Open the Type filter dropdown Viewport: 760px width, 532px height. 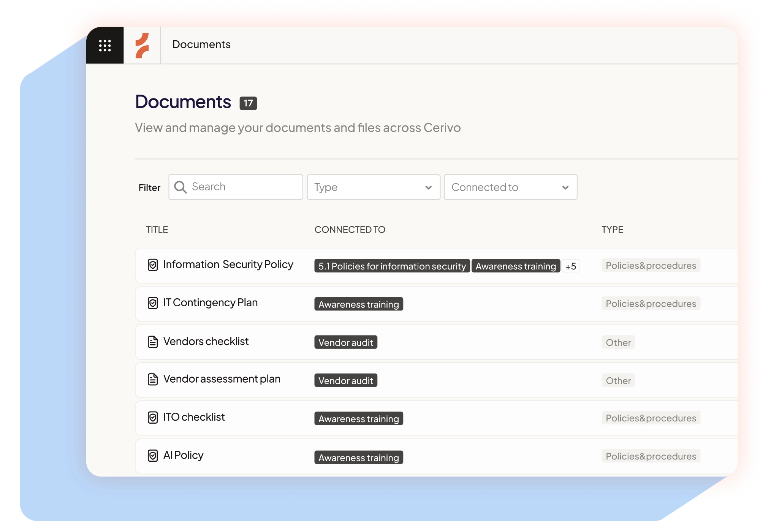373,187
